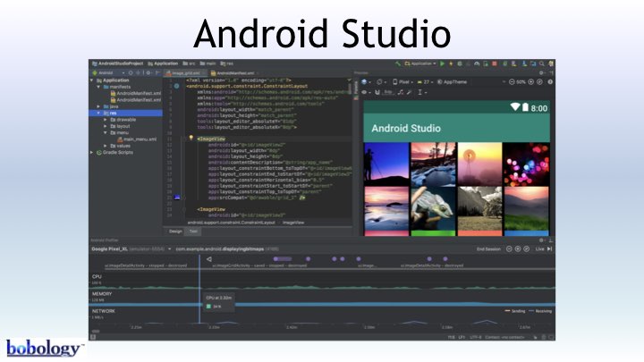Click the lightbulb quick-fix icon in editor
The width and height of the screenshot is (644, 362).
(x=191, y=138)
